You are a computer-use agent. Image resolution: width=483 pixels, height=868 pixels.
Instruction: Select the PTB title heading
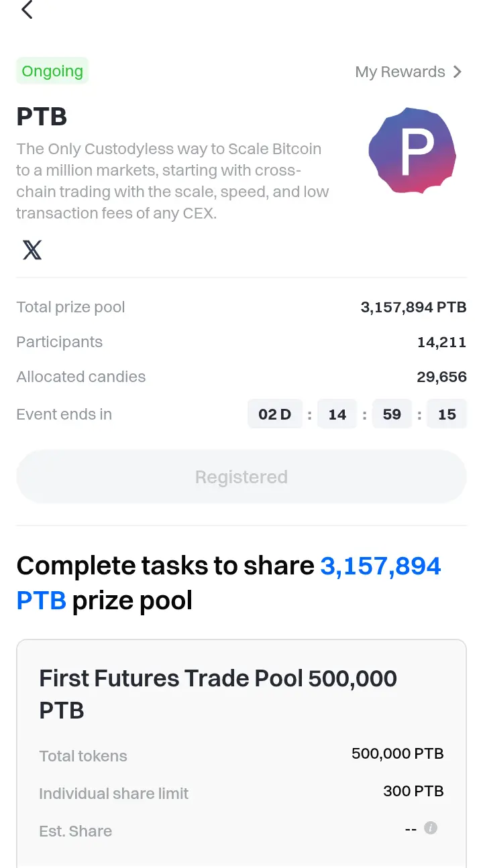[x=42, y=117]
